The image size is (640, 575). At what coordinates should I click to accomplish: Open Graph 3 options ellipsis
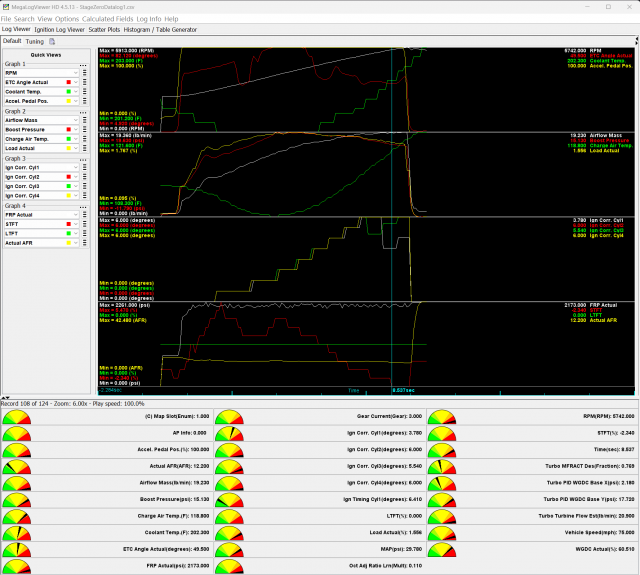86,158
